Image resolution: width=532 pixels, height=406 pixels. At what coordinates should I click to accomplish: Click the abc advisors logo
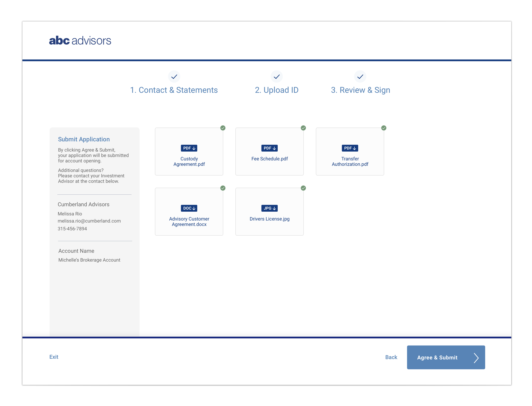(x=80, y=40)
